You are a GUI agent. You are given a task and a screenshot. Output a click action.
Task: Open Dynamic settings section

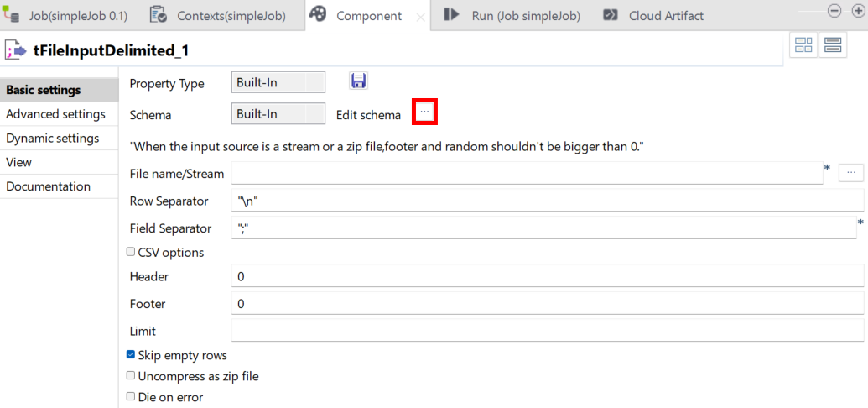pos(52,139)
